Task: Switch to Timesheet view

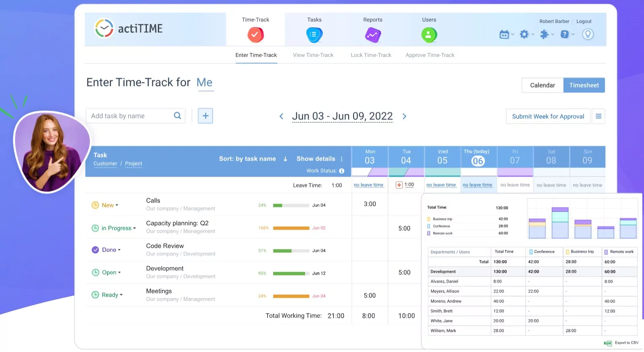Action: (x=584, y=85)
